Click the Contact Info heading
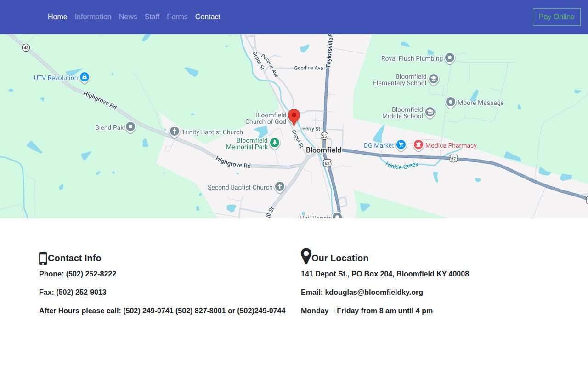This screenshot has height=368, width=588. pos(74,258)
